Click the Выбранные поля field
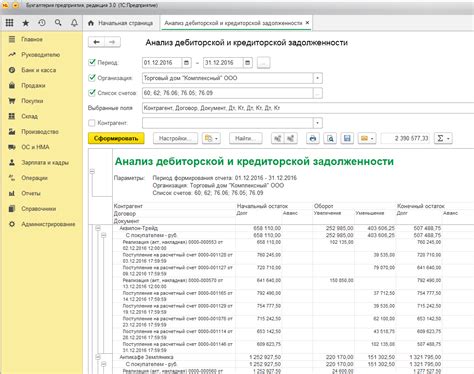 tap(308, 108)
